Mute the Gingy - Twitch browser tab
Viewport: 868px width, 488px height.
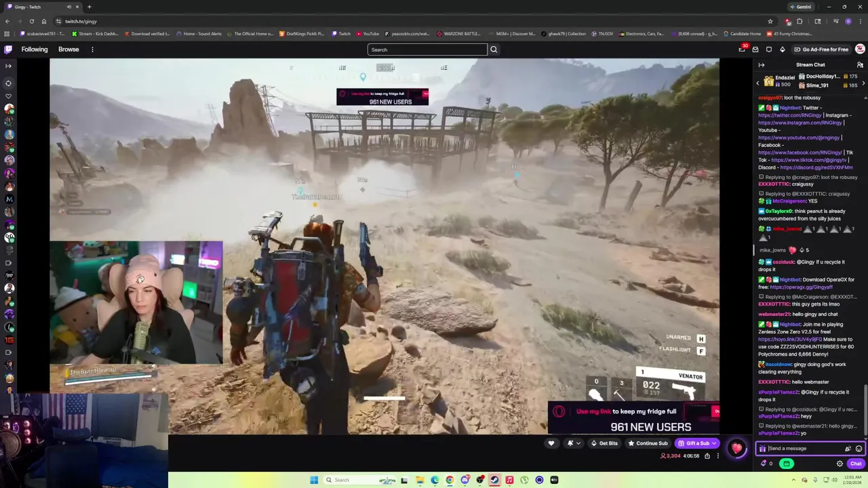pyautogui.click(x=69, y=7)
